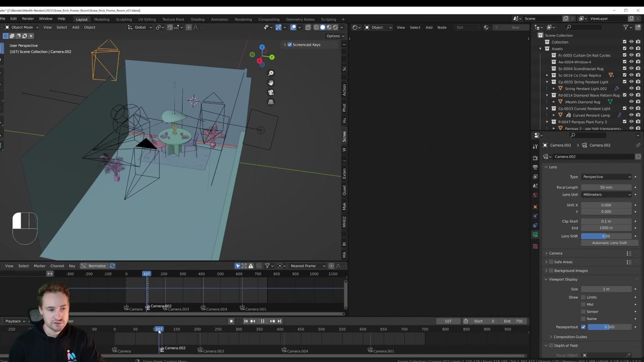Click the Normalize button
This screenshot has height=362, width=644.
click(97, 266)
